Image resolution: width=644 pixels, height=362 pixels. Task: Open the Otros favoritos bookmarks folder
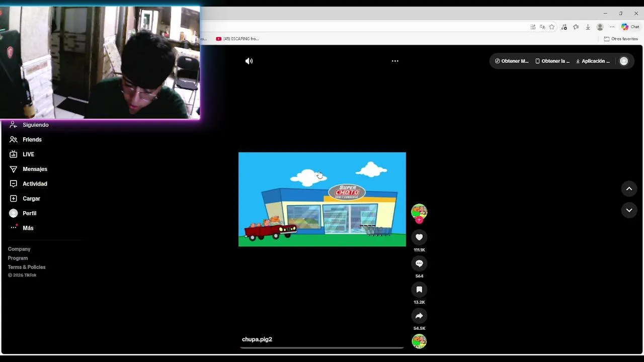(x=621, y=39)
